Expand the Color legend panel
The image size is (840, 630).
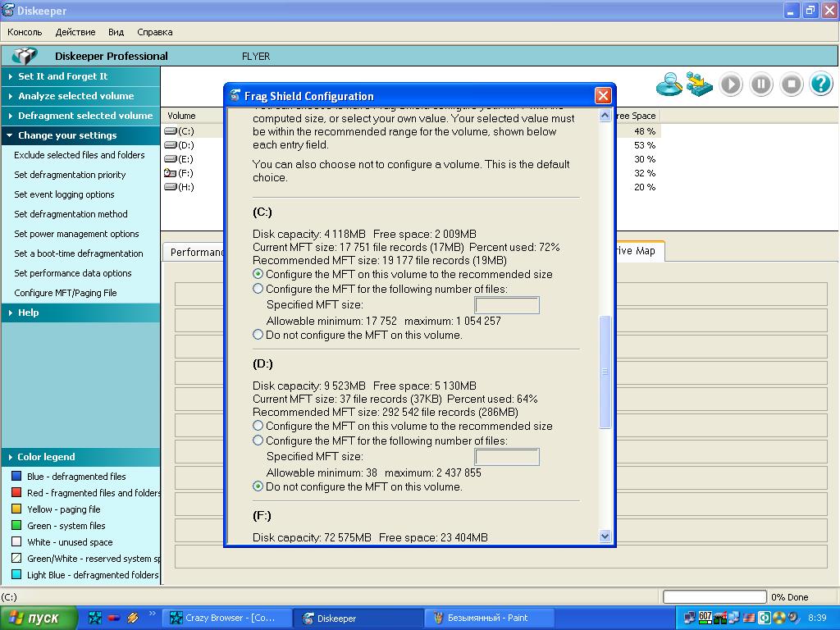click(x=80, y=457)
